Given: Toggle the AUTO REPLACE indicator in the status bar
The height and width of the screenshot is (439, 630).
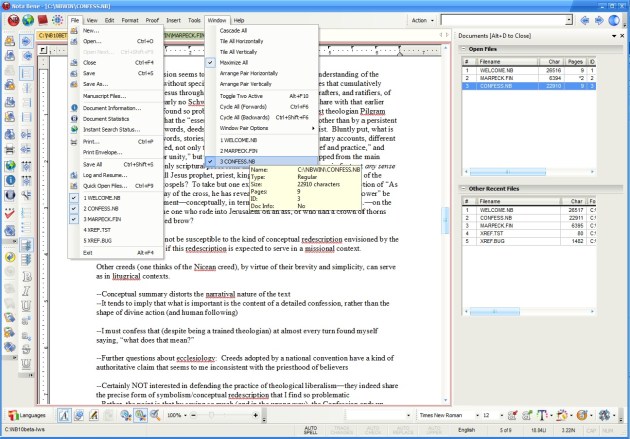Looking at the screenshot, I should pos(403,430).
